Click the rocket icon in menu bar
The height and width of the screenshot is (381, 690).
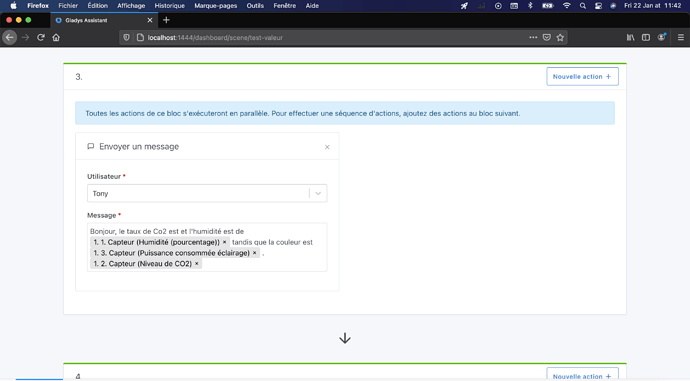[x=464, y=6]
